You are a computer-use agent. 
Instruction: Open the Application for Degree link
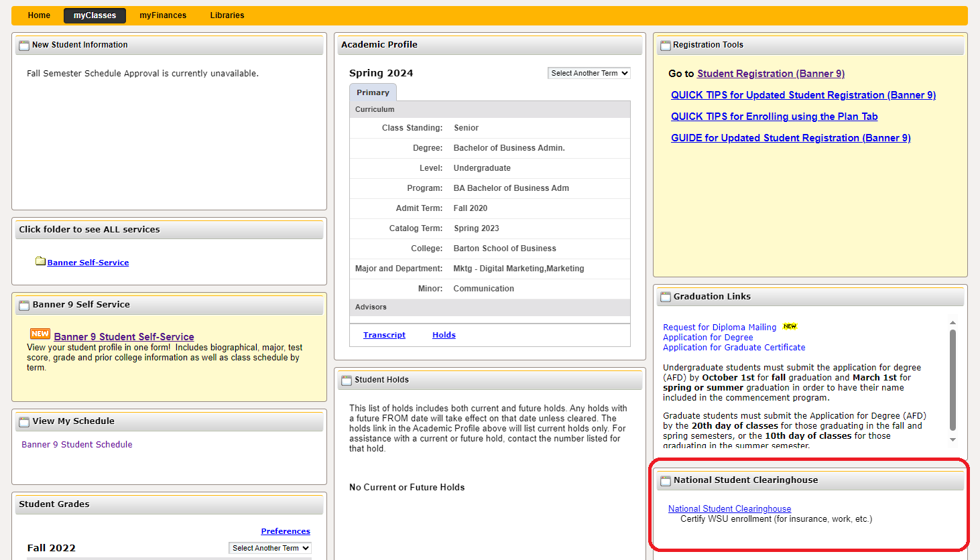[x=708, y=338]
